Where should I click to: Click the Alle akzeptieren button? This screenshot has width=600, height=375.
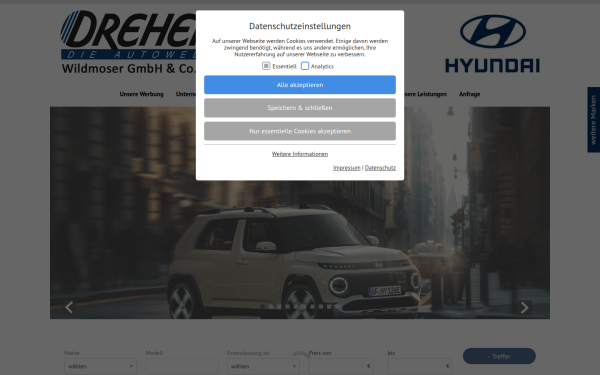pyautogui.click(x=300, y=85)
